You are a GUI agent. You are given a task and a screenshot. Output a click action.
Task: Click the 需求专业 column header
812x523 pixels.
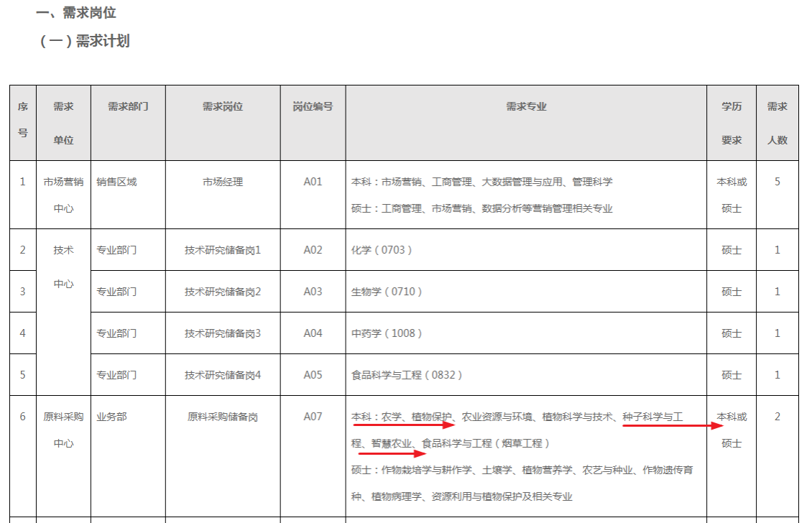pos(526,106)
